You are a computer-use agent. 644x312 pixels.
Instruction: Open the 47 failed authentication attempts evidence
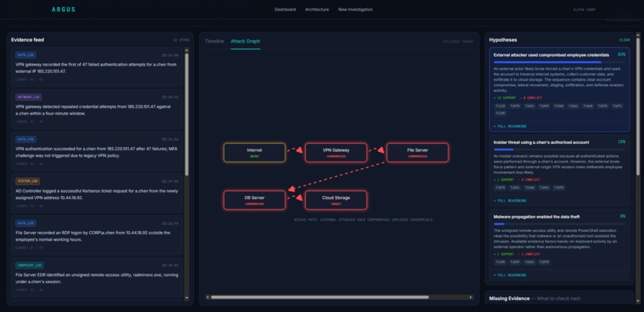[97, 67]
